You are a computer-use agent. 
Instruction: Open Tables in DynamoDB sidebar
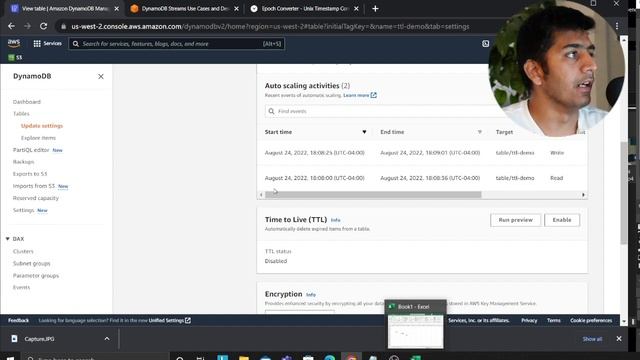(x=21, y=113)
